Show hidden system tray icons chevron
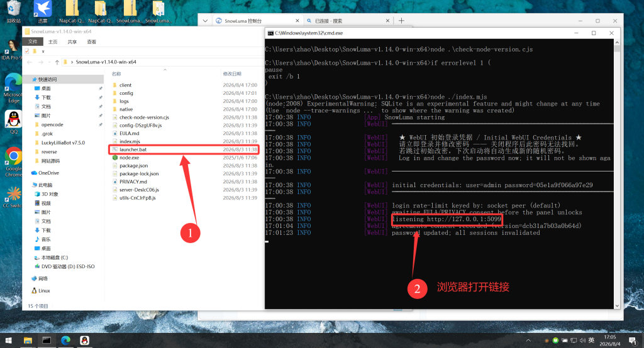Image resolution: width=644 pixels, height=348 pixels. (x=528, y=340)
